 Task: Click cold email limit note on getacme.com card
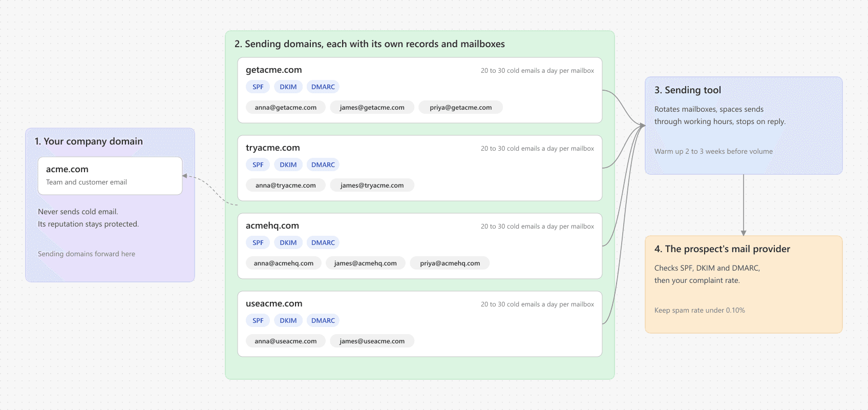pyautogui.click(x=537, y=71)
